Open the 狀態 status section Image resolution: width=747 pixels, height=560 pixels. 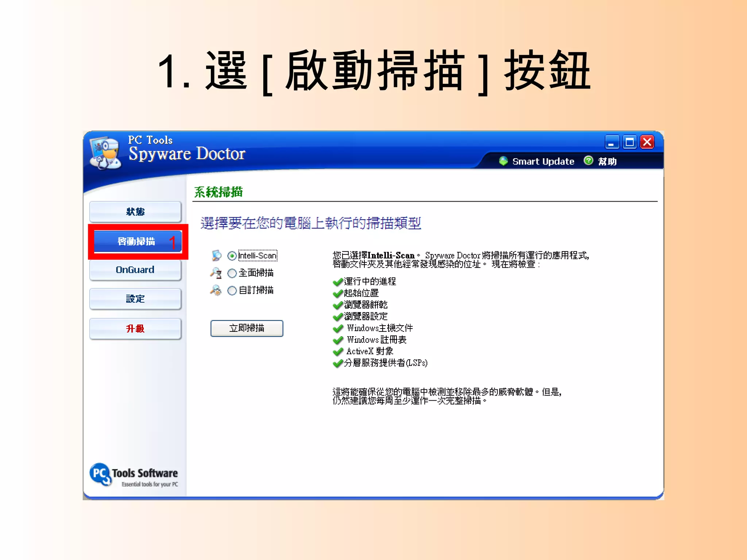click(x=135, y=212)
